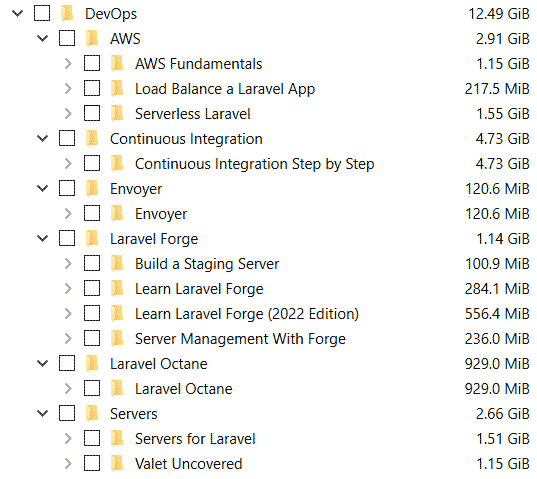Image resolution: width=537 pixels, height=479 pixels.
Task: Click the Build a Staging Server folder icon
Action: (117, 264)
